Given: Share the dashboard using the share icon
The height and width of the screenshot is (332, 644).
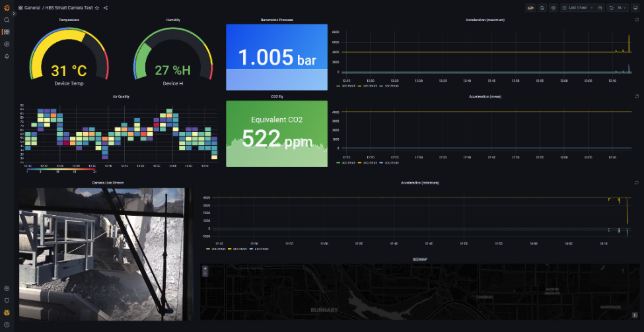Looking at the screenshot, I should pyautogui.click(x=106, y=8).
